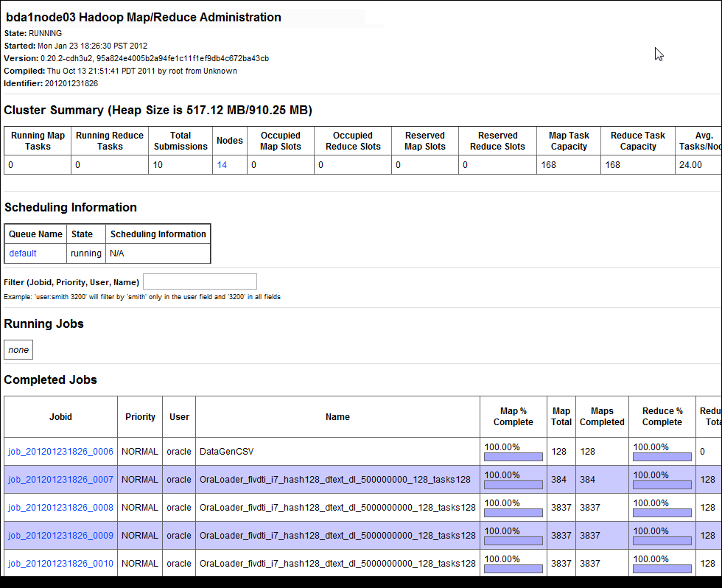Open the default queue link

pos(23,253)
